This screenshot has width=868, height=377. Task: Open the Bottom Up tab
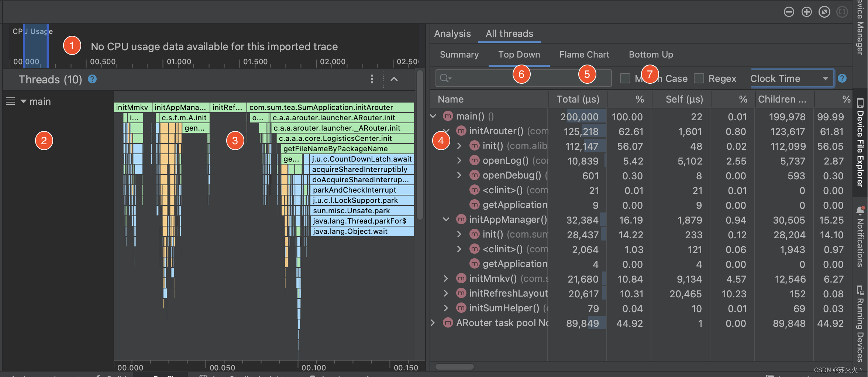(651, 55)
